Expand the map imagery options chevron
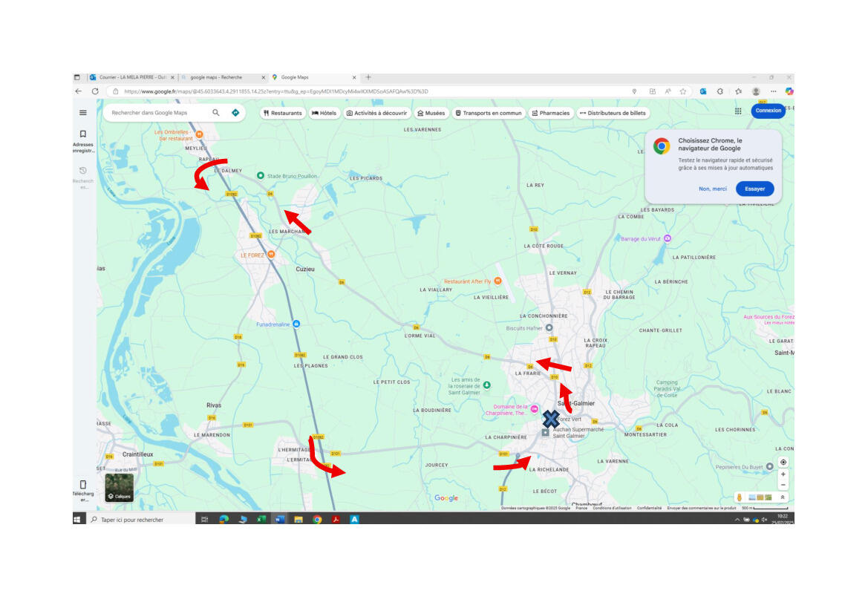This screenshot has height=614, width=868. click(782, 497)
